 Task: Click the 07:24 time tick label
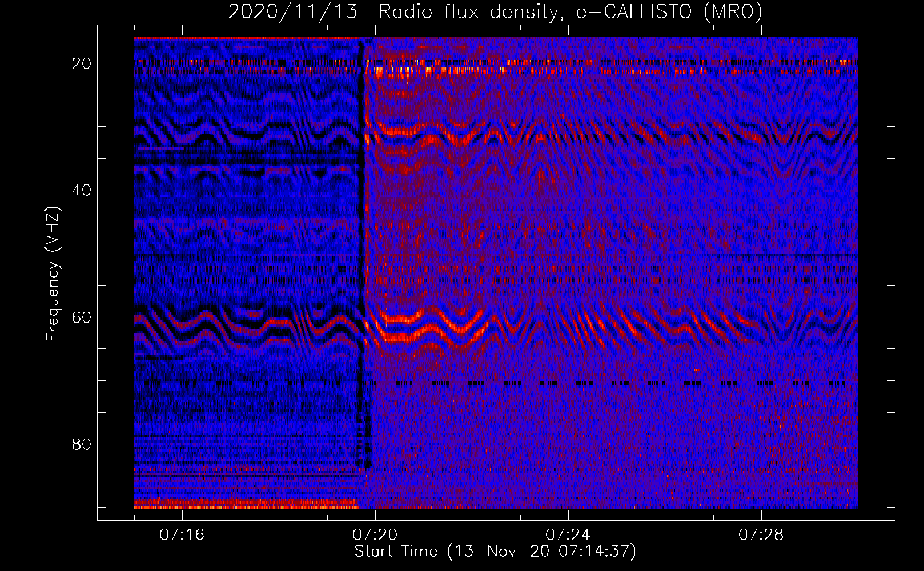click(x=568, y=535)
